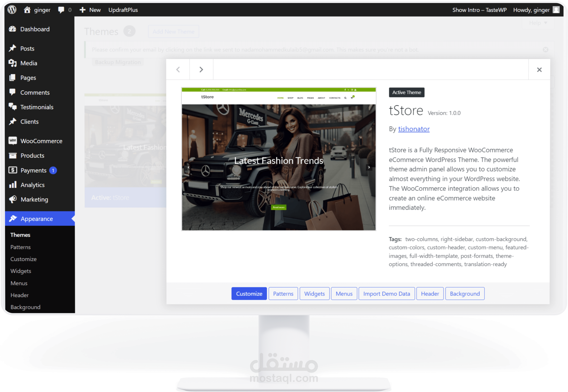Viewport: 568px width, 392px height.
Task: Click the Testimonials sidebar icon
Action: (12, 107)
